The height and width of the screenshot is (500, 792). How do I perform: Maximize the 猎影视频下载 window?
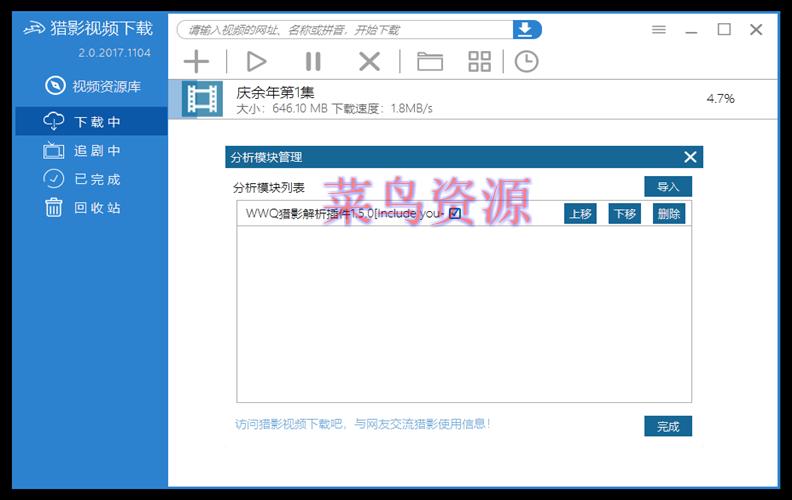(724, 29)
